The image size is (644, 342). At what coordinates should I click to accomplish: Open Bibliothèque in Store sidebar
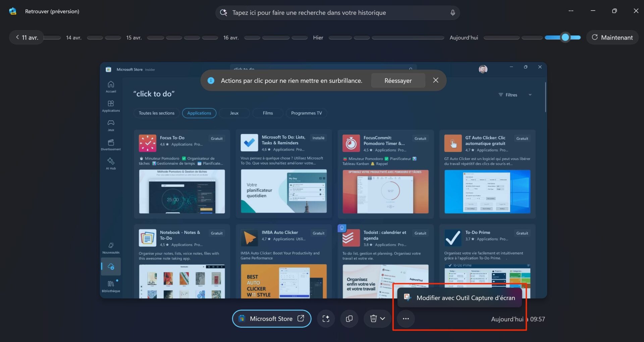point(111,286)
